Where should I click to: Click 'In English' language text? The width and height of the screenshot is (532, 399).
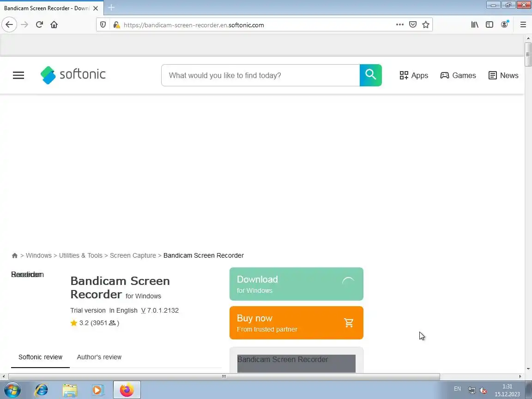point(123,310)
